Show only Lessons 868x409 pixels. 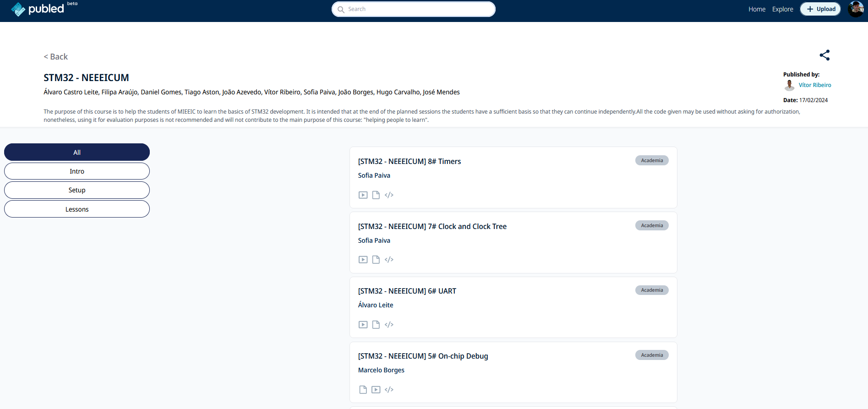[77, 209]
